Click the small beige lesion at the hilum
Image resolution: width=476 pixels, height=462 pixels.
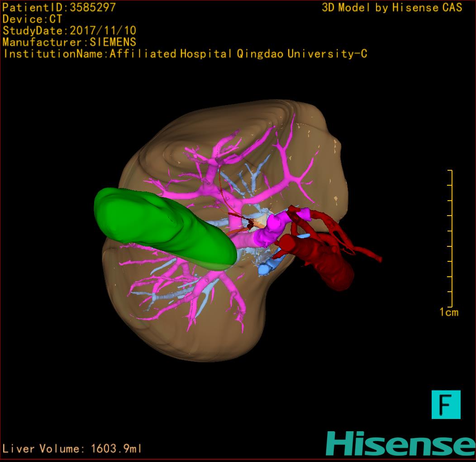(x=261, y=222)
